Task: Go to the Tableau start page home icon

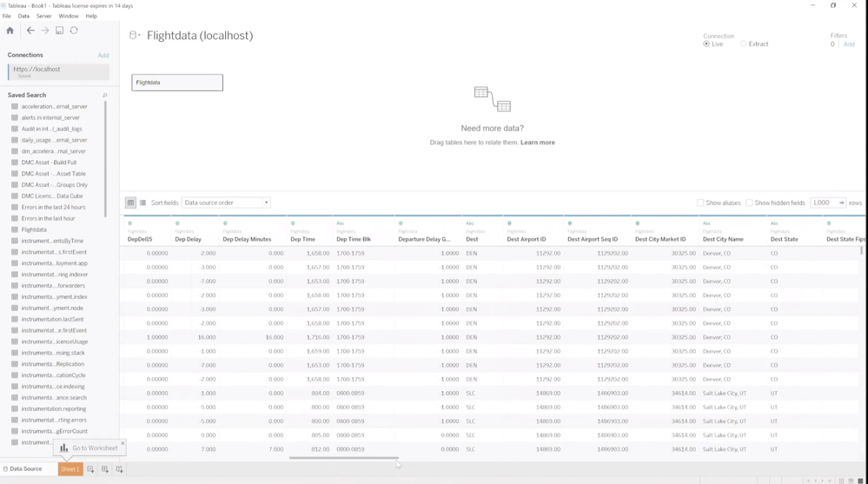Action: click(10, 30)
